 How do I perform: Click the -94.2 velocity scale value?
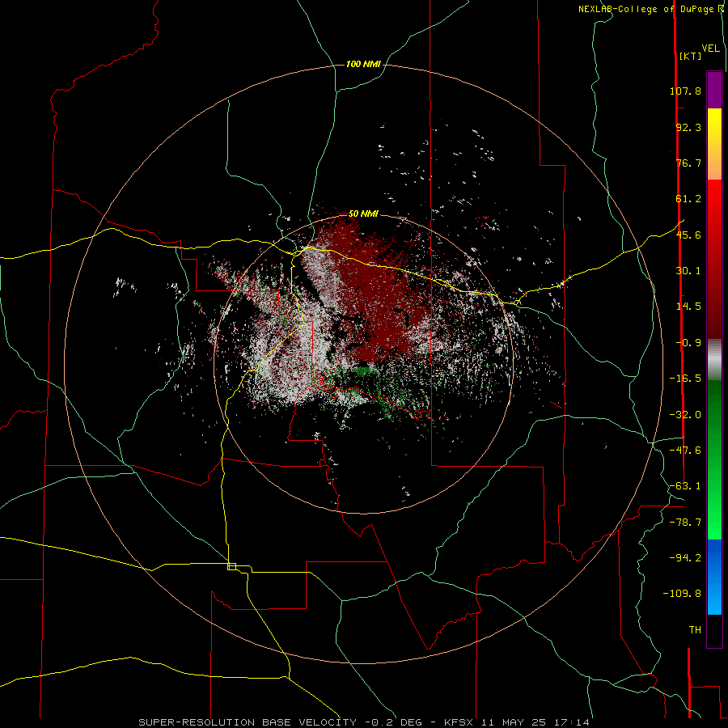coord(685,557)
